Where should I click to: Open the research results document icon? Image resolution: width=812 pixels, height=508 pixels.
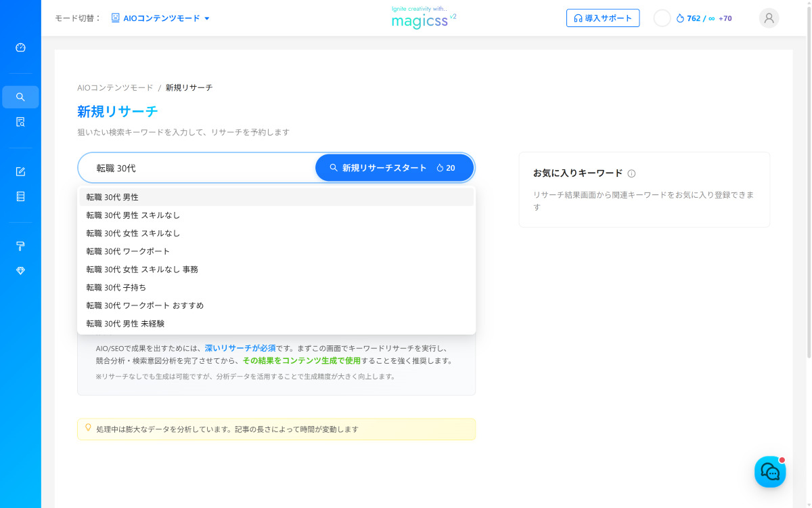click(x=20, y=121)
